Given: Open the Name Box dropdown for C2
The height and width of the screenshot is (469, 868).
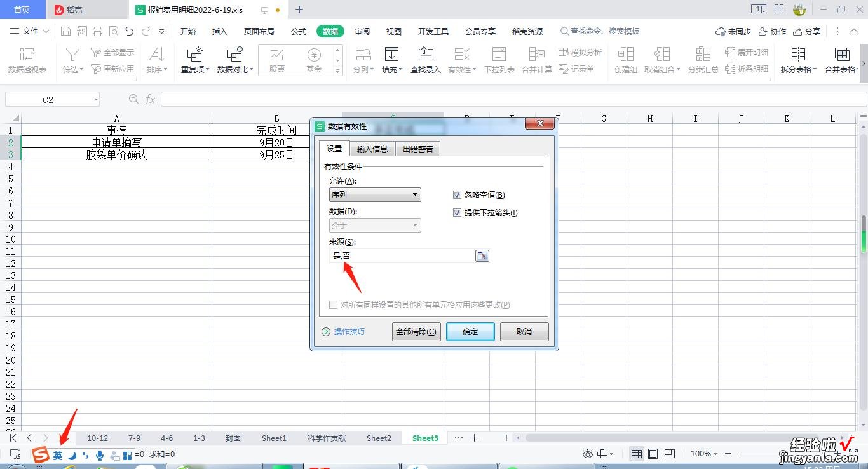Looking at the screenshot, I should [96, 100].
